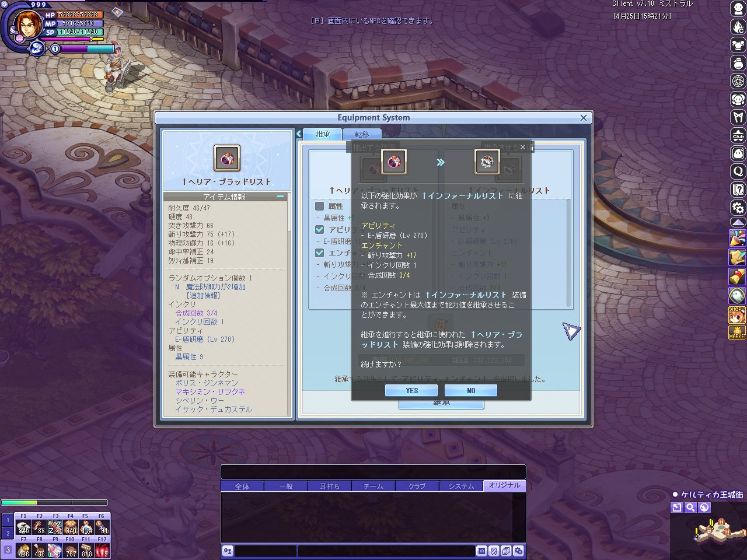The height and width of the screenshot is (560, 747).
Task: Select the 全体 chat tab
Action: (242, 486)
